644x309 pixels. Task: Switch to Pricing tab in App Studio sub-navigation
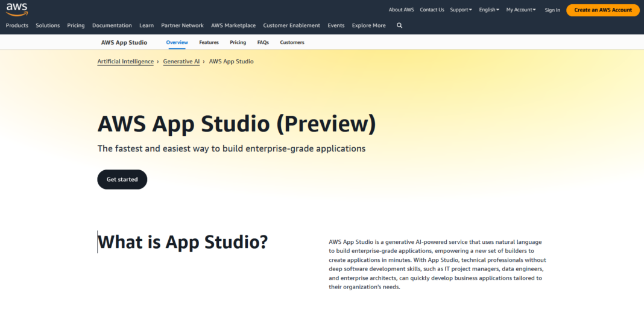pos(238,42)
